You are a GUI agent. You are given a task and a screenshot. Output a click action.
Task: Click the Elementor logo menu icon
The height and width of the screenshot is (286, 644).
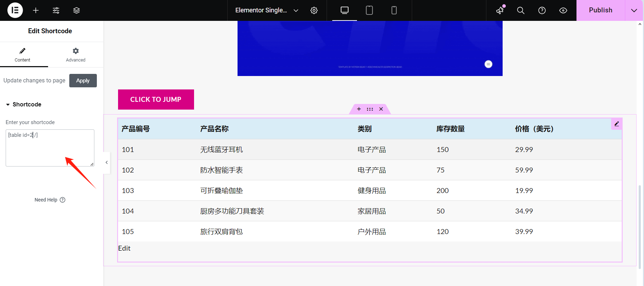tap(15, 10)
